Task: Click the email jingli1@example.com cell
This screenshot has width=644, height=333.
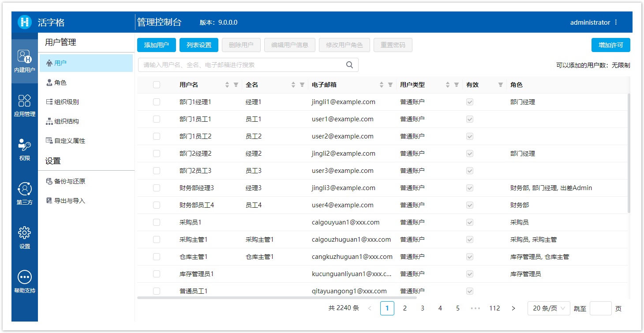Action: [344, 102]
